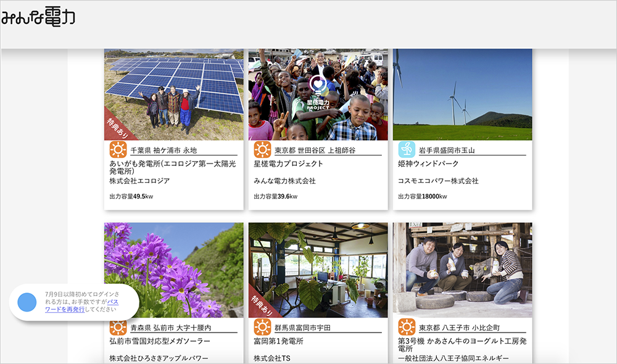The height and width of the screenshot is (364, 617).
Task: Open the あいがも発電所 solar panel photo
Action: 174,94
